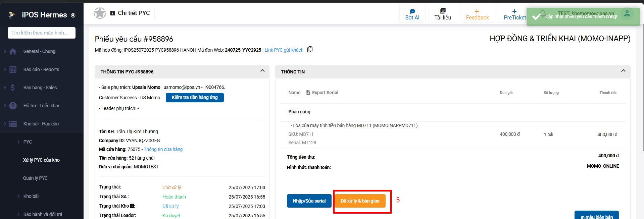Click the star favorite icon in header
The height and width of the screenshot is (219, 644).
click(x=100, y=13)
